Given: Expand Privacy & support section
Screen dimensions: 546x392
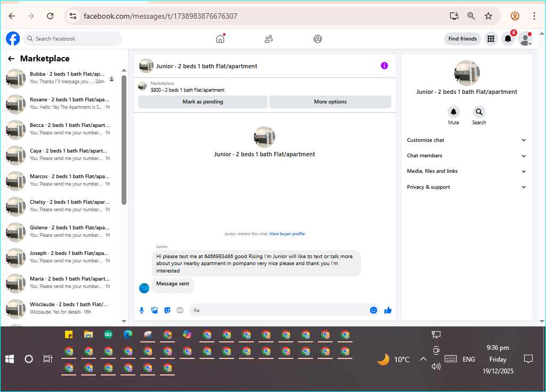Looking at the screenshot, I should [467, 187].
